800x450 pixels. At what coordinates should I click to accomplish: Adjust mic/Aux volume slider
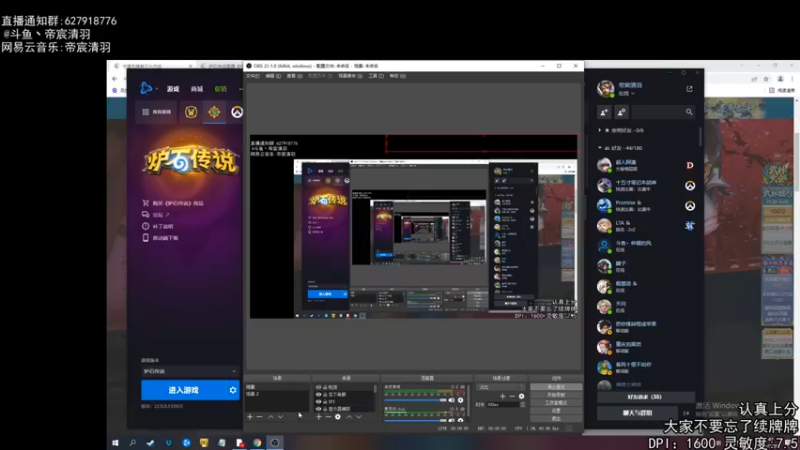click(415, 420)
